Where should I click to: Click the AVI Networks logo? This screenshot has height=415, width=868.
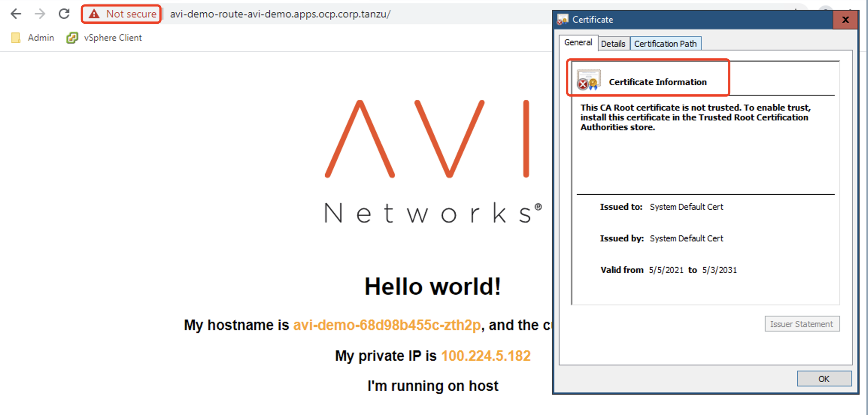click(x=432, y=162)
